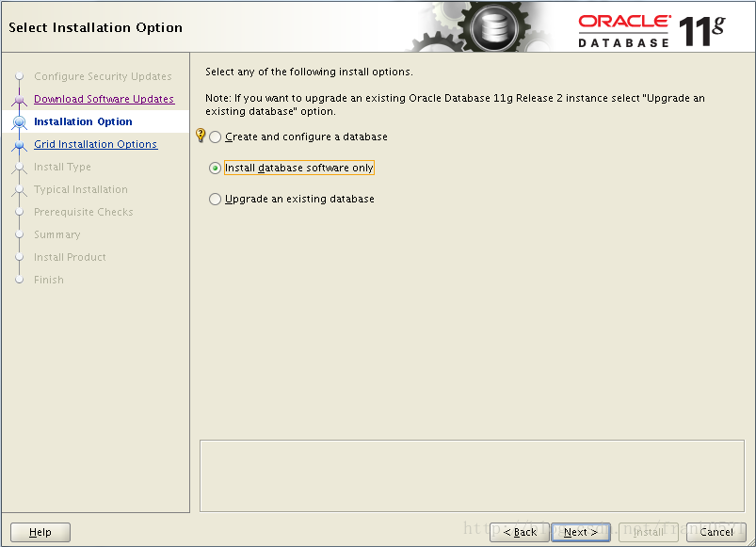Click the Install Type step text
756x547 pixels.
(x=62, y=167)
